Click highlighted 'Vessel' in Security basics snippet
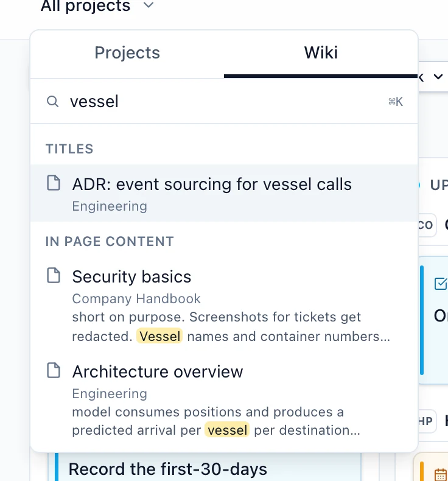Image resolution: width=448 pixels, height=481 pixels. pos(159,336)
